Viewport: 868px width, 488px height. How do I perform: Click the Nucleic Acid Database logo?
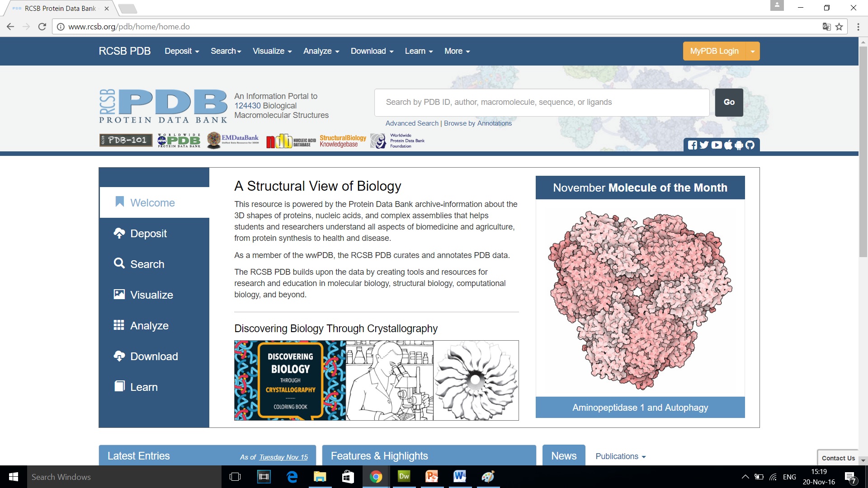(291, 141)
